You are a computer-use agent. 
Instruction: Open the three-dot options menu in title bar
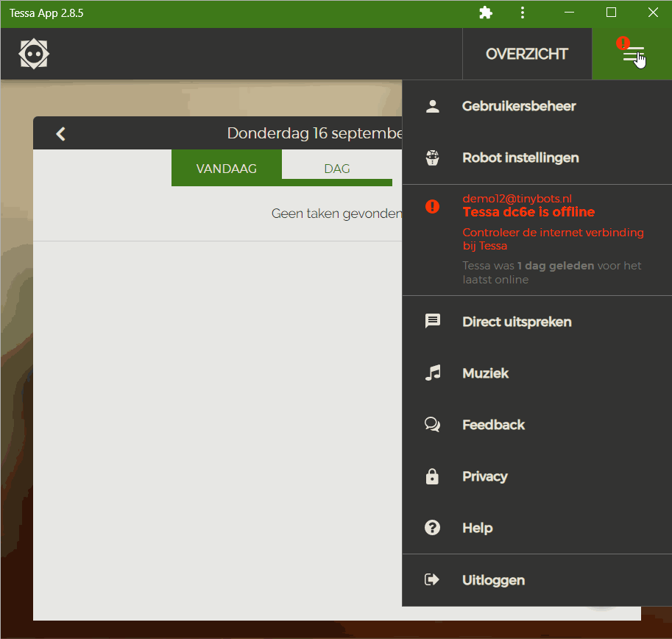[522, 13]
